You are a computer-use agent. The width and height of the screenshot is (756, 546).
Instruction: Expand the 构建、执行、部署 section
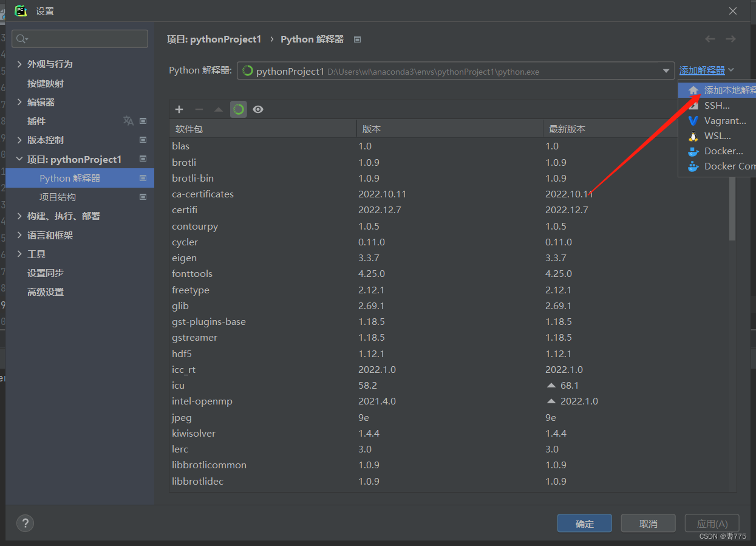tap(19, 216)
